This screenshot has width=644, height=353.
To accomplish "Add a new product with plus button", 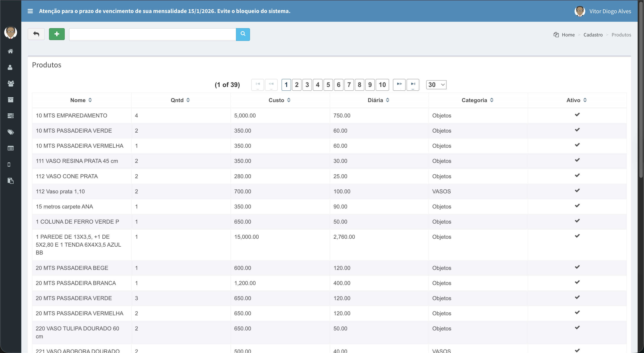I will tap(57, 34).
